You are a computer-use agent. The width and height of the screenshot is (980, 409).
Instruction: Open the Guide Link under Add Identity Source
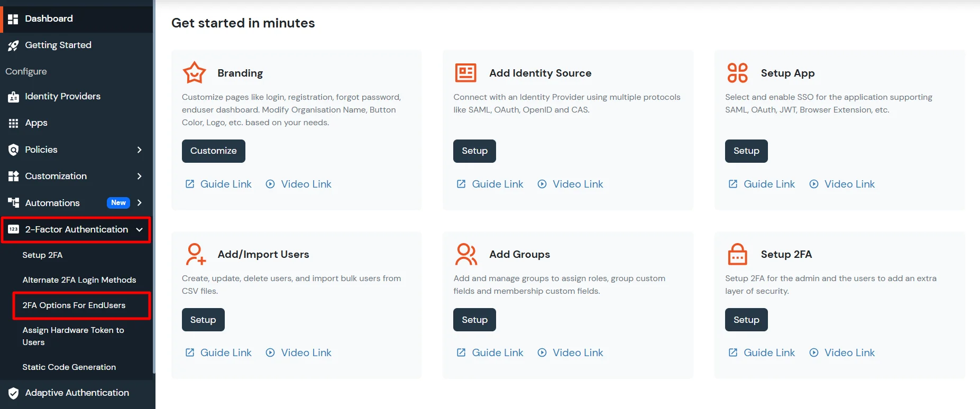point(497,184)
